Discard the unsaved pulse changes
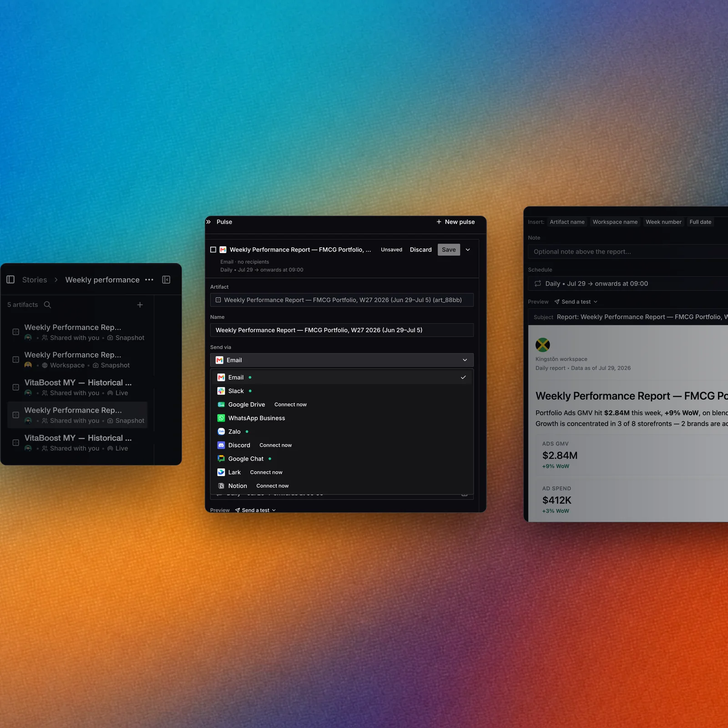Screen dimensions: 728x728 421,250
